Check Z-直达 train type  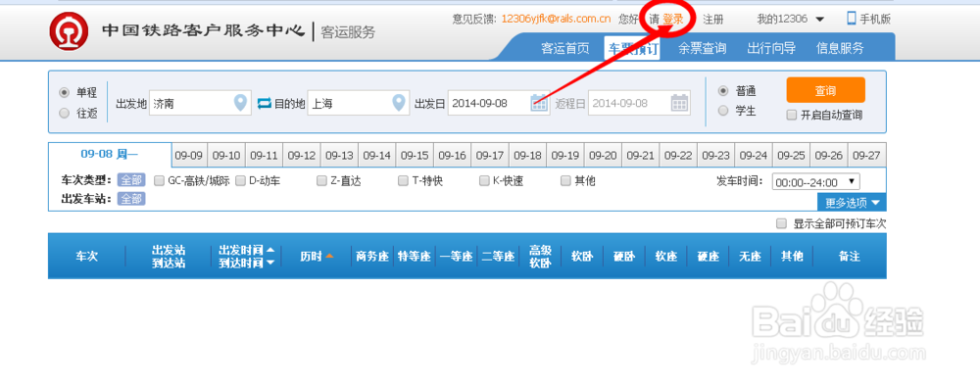321,181
